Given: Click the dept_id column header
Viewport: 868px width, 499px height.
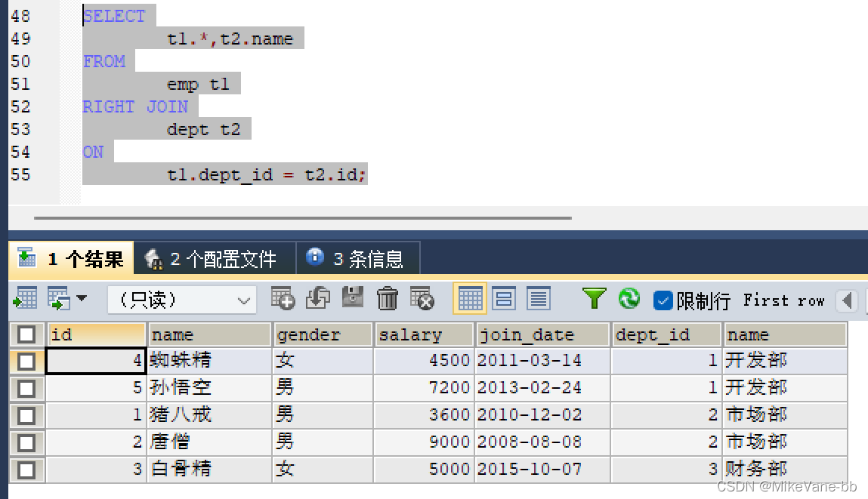Looking at the screenshot, I should pyautogui.click(x=666, y=334).
